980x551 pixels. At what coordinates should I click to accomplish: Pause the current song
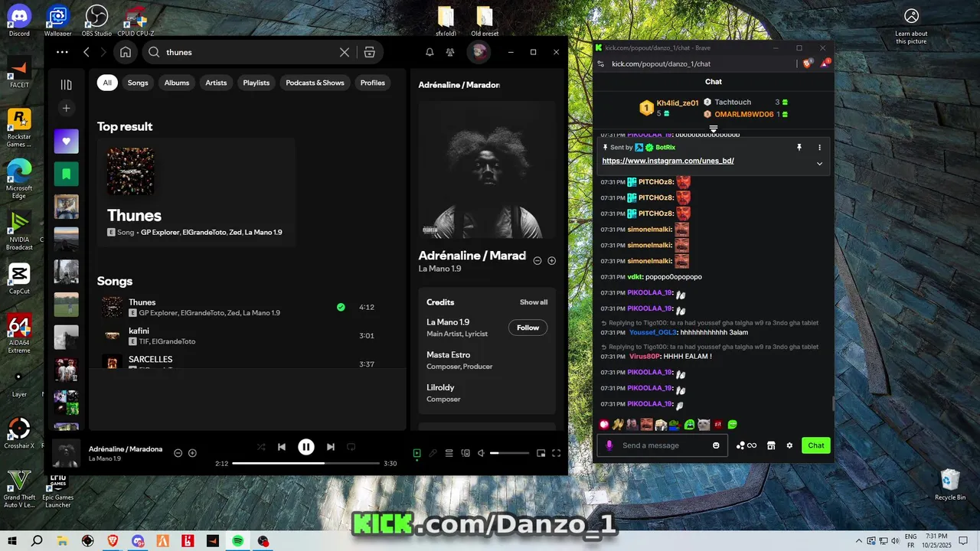306,447
